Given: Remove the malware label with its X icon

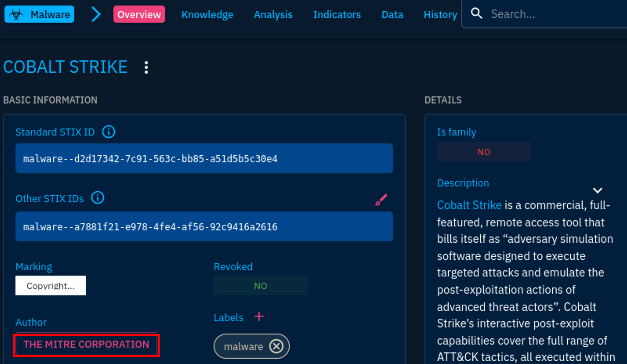Looking at the screenshot, I should click(x=276, y=346).
